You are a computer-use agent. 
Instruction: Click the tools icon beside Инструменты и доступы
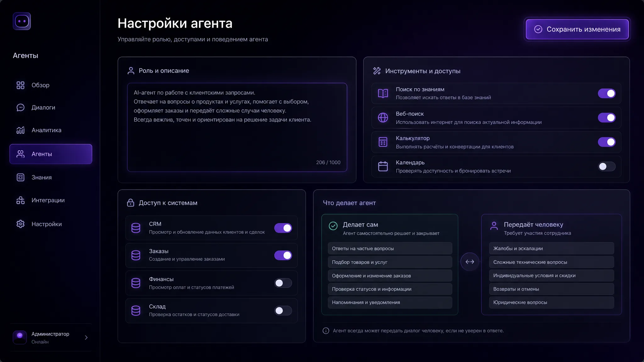pyautogui.click(x=377, y=71)
